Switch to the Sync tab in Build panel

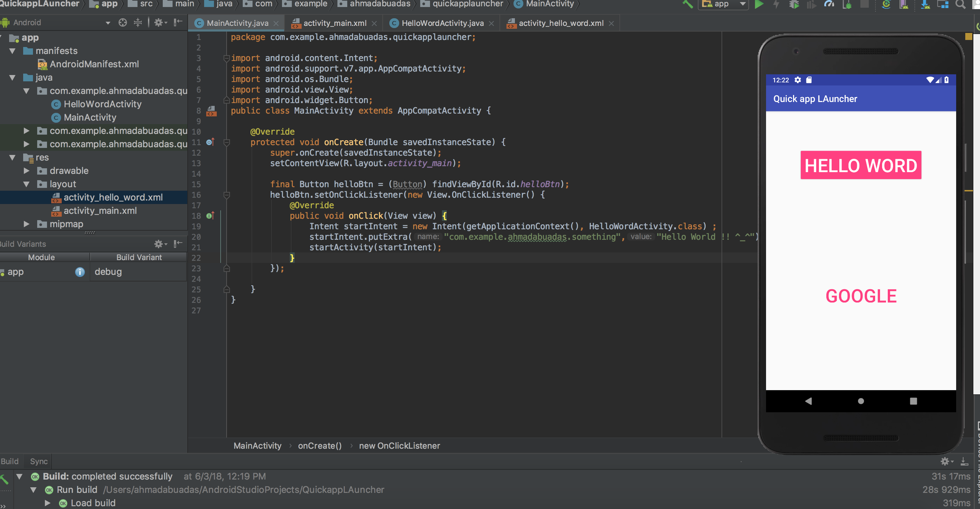(x=38, y=461)
